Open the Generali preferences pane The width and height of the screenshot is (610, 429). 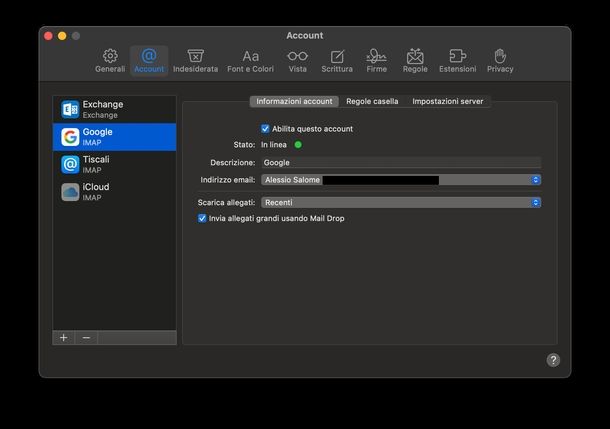(x=110, y=60)
